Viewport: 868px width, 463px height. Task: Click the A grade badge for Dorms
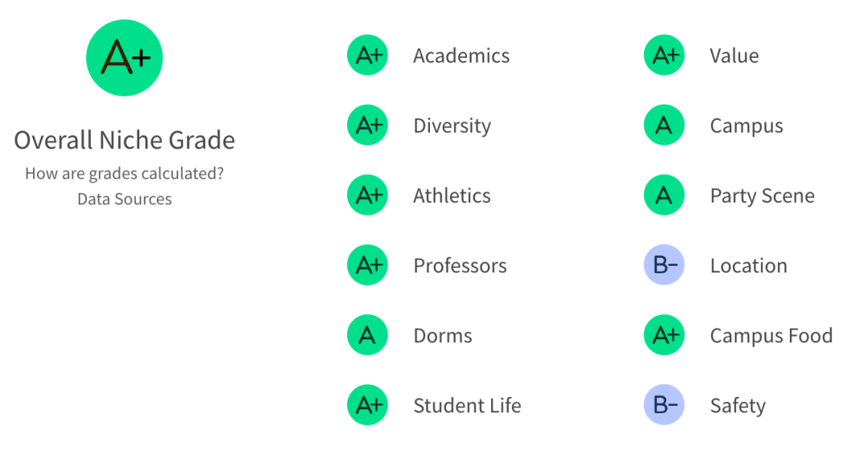point(367,335)
